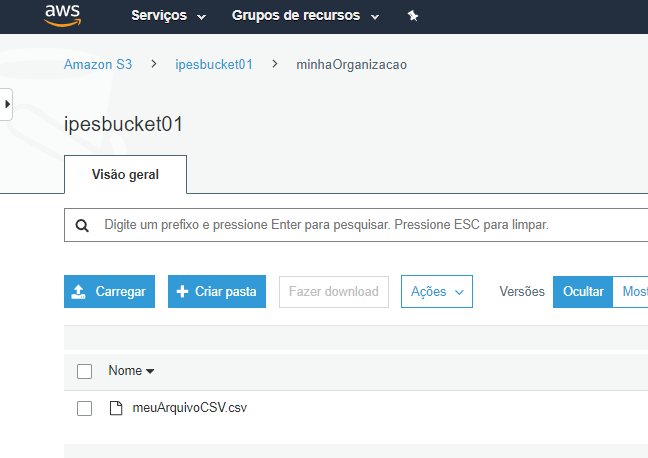This screenshot has width=648, height=458.
Task: Open ipesbucket01 breadcrumb link
Action: (x=214, y=64)
